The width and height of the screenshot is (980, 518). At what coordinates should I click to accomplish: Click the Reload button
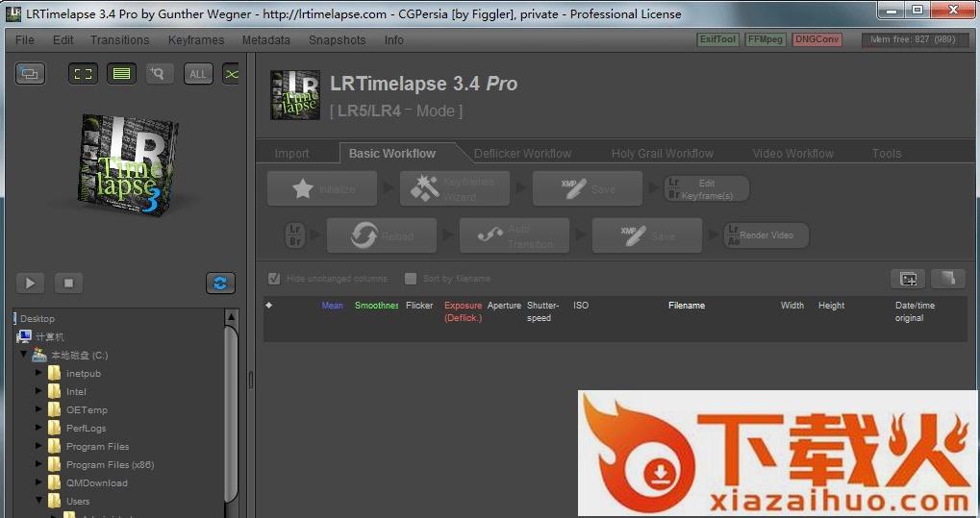pos(381,235)
